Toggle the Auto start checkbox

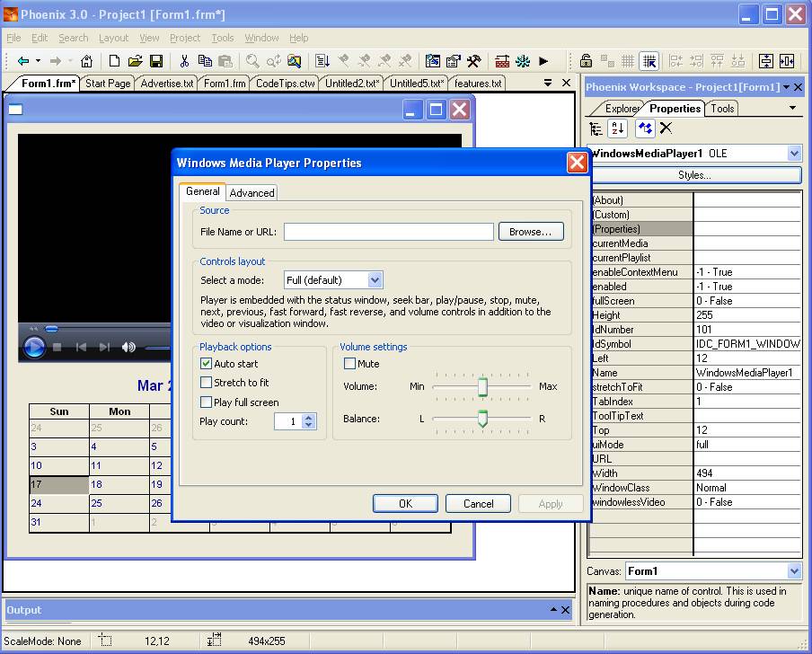206,364
